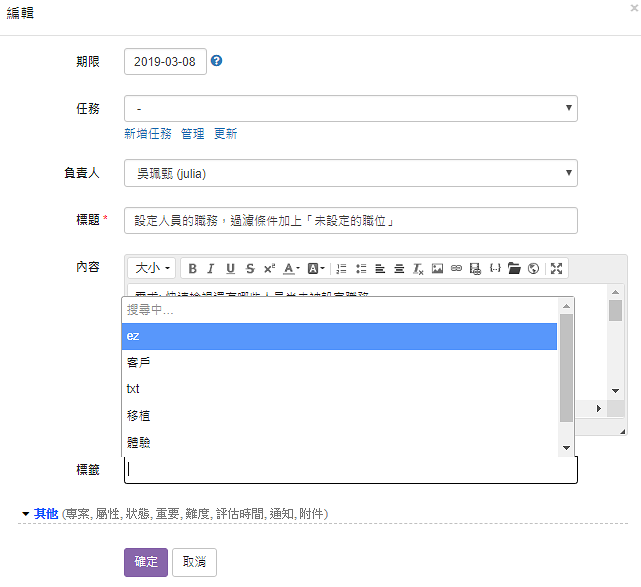Open the file browser folder icon
The height and width of the screenshot is (587, 641).
click(514, 268)
